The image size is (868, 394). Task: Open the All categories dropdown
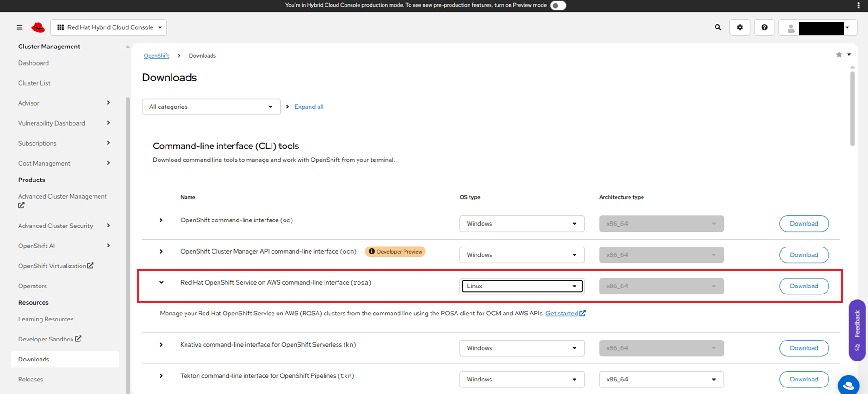pos(211,107)
